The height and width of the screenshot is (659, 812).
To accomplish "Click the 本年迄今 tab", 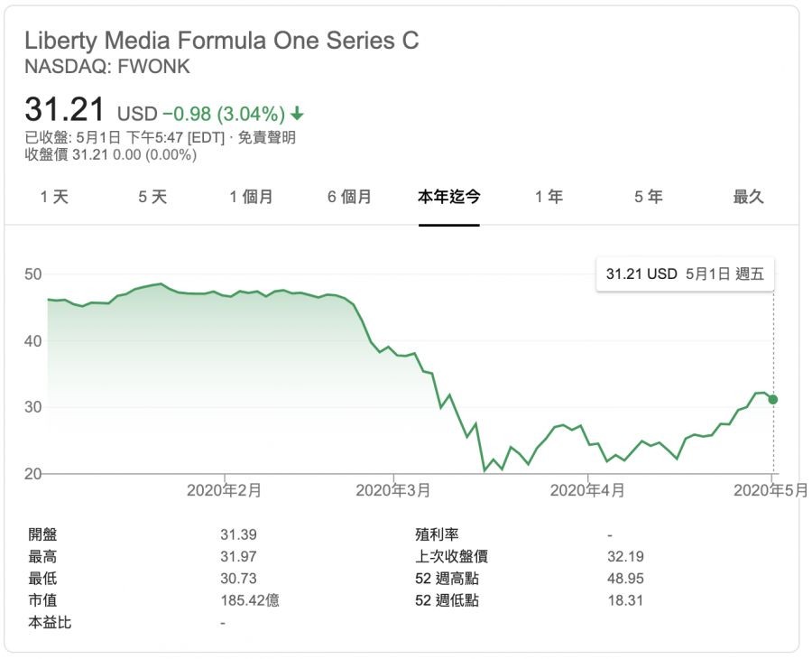I will (448, 197).
